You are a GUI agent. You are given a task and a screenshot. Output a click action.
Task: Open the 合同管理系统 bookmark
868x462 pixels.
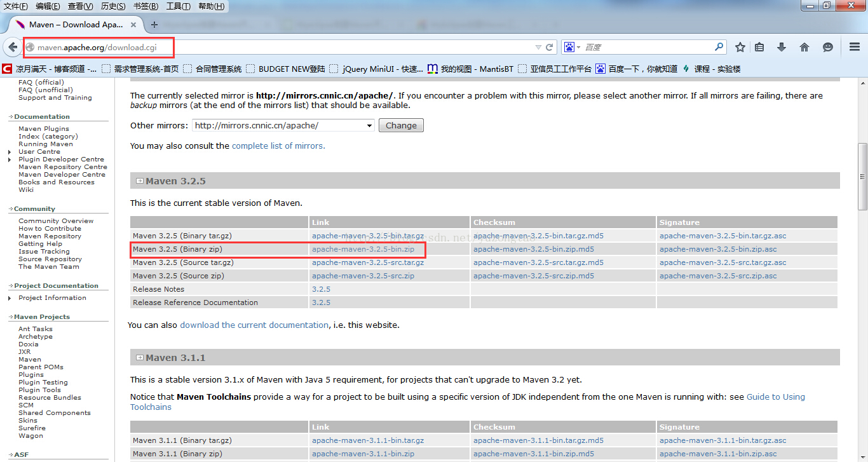212,69
